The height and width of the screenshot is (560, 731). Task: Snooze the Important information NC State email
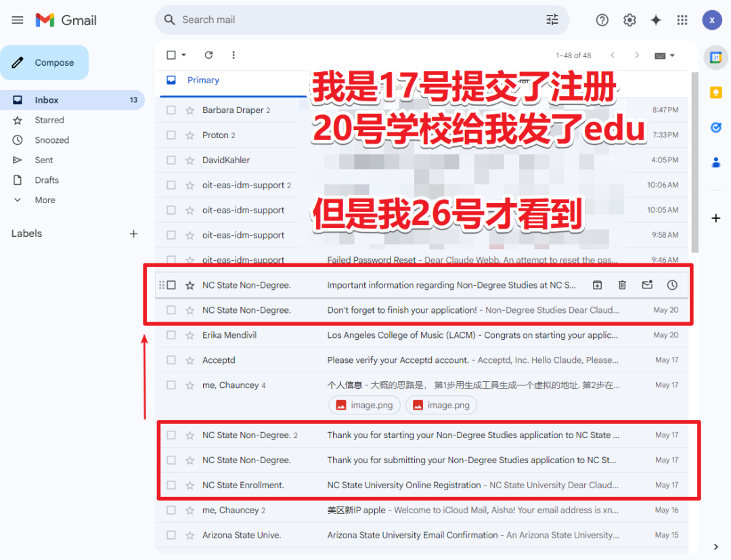(672, 285)
